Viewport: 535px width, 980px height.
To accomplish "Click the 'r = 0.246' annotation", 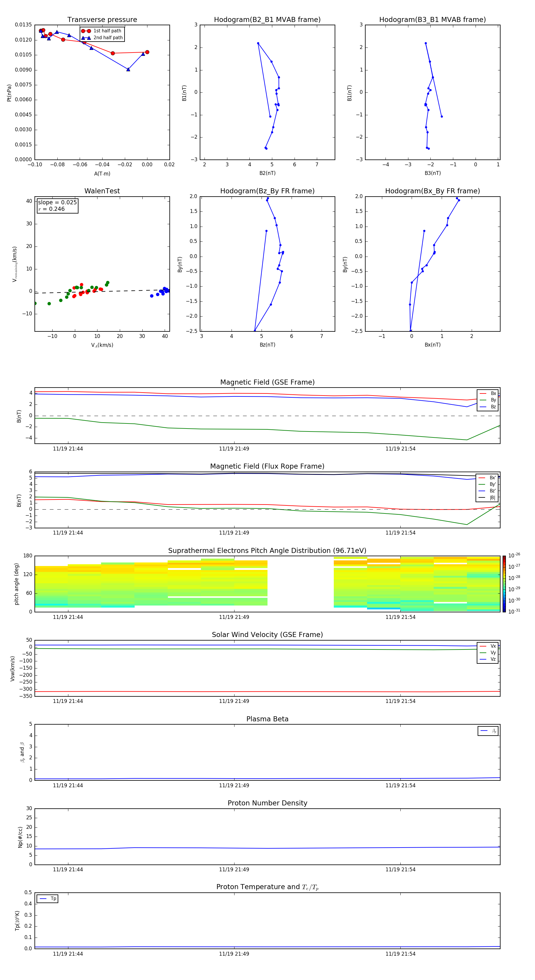I will point(51,209).
